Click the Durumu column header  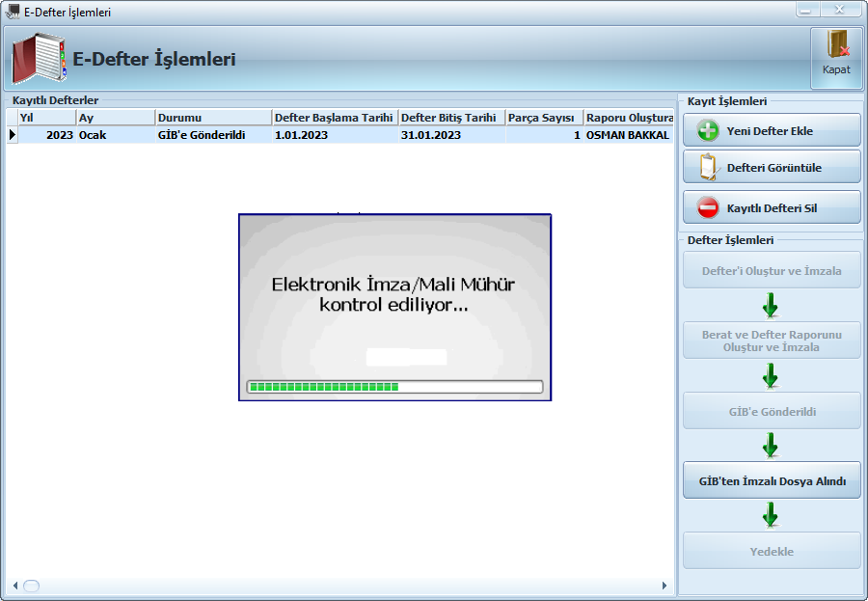(x=214, y=118)
